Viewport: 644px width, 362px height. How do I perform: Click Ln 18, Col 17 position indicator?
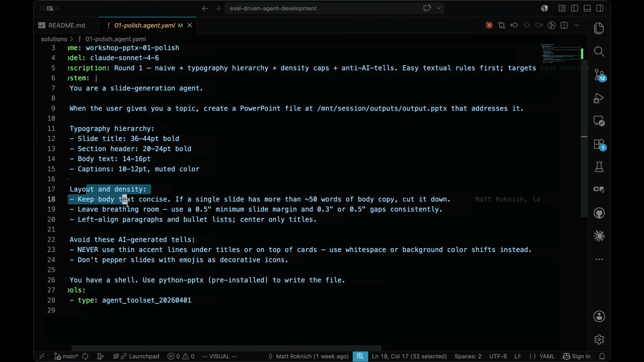coord(409,356)
